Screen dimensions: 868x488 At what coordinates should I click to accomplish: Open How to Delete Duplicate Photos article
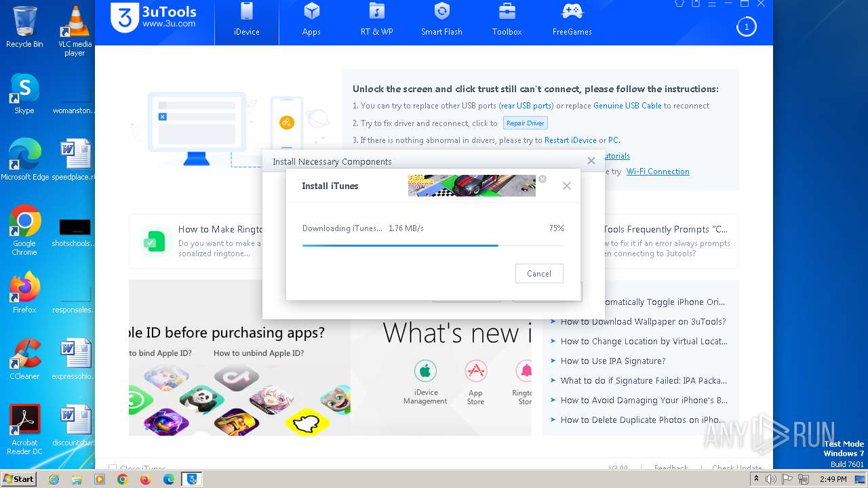pyautogui.click(x=643, y=420)
